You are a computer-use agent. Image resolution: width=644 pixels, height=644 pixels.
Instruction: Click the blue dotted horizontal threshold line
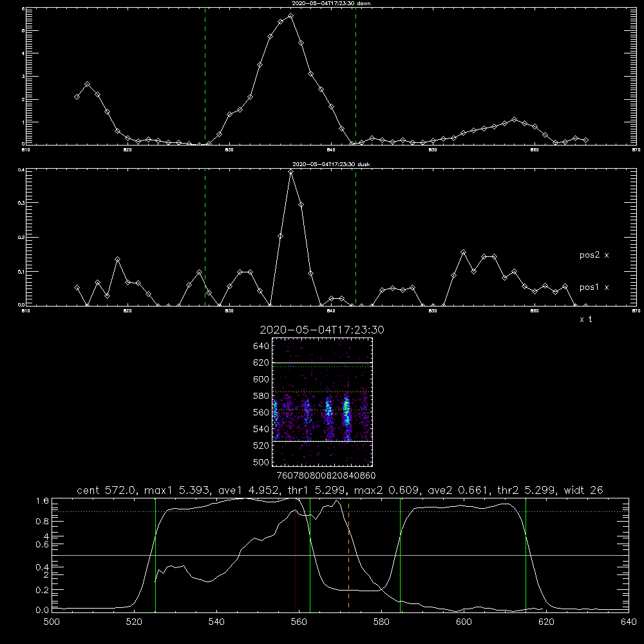coord(340,512)
